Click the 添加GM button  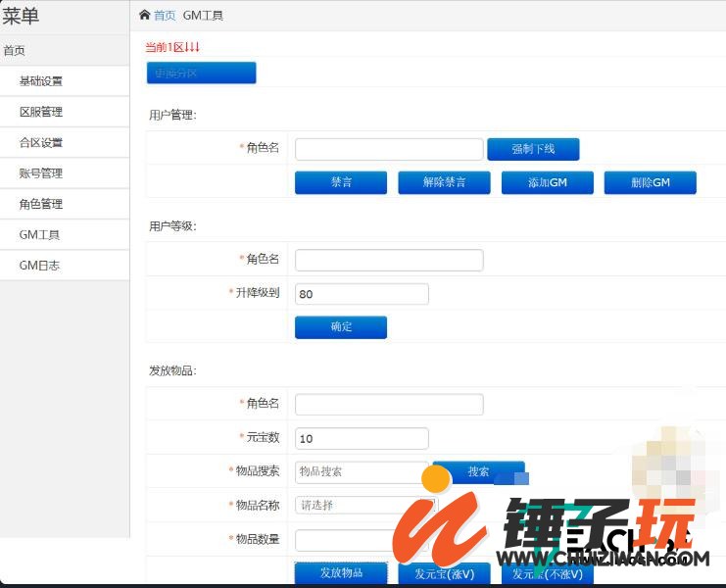pos(547,182)
